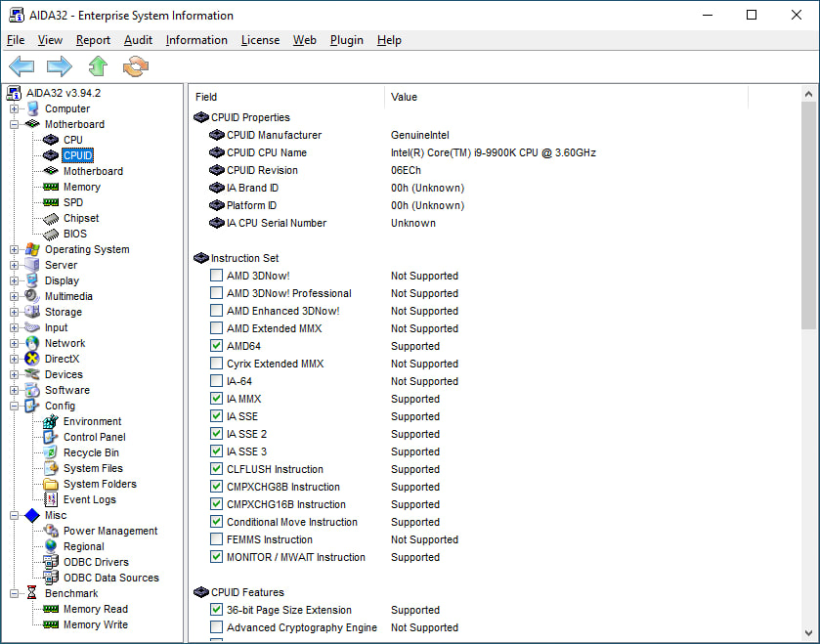Click the BIOS chip icon

click(x=51, y=235)
